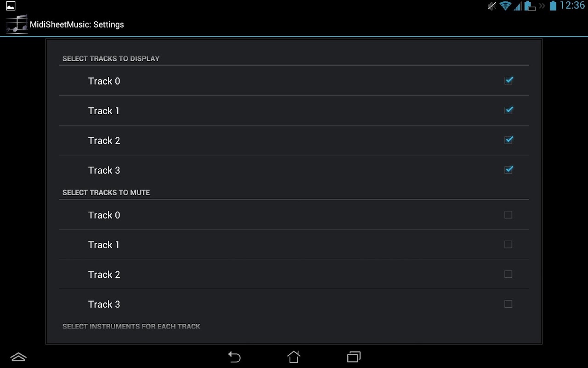
Task: Uncheck Track 2 display checkbox
Action: tap(509, 140)
